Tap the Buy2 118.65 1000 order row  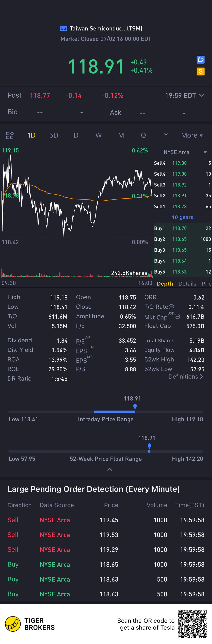click(x=182, y=239)
